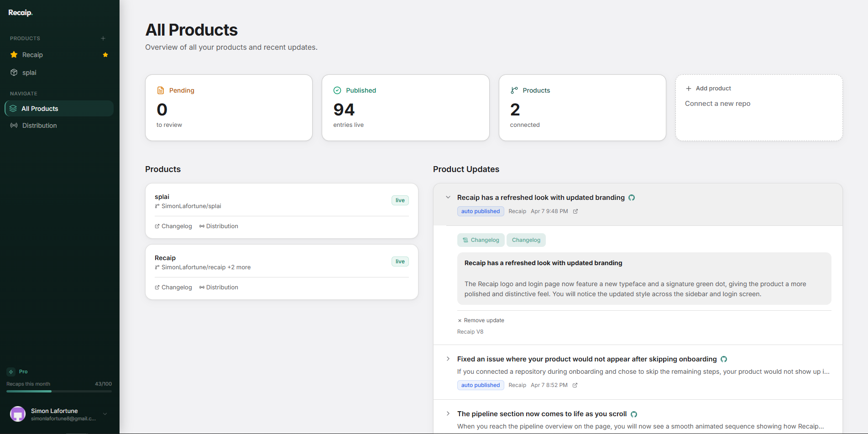868x434 pixels.
Task: Click the Recaps this month progress bar
Action: 58,391
